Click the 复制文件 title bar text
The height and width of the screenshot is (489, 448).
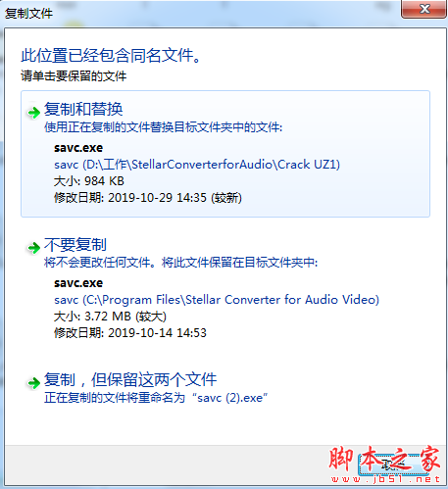tap(28, 14)
